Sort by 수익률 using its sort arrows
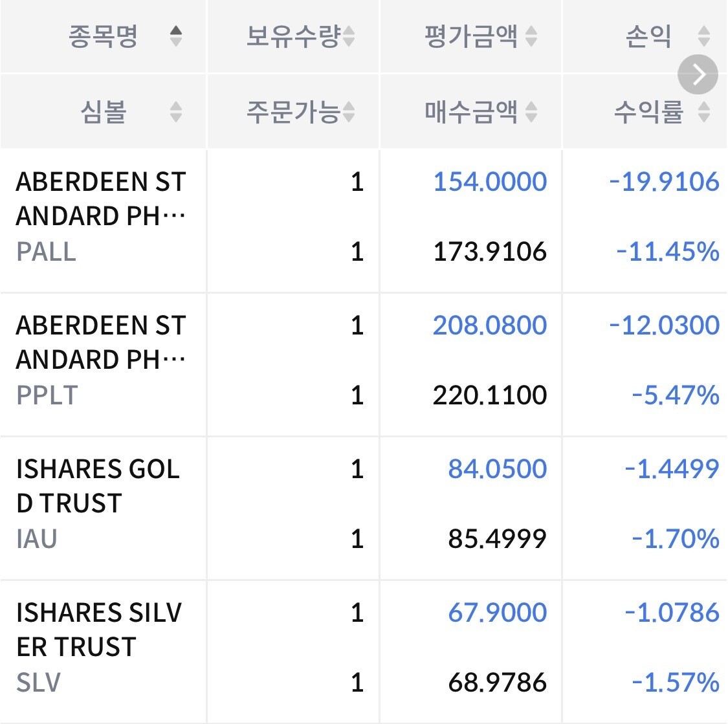728x724 pixels. pos(704,112)
